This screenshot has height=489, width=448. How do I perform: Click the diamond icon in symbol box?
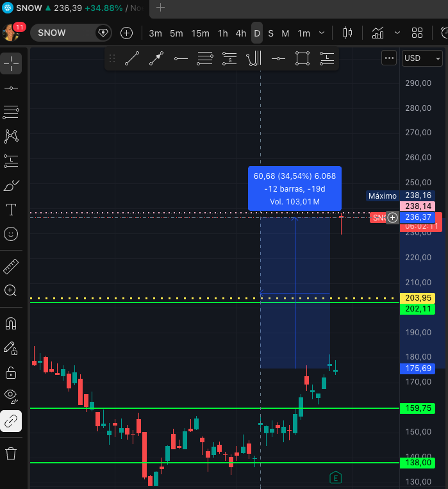(103, 33)
